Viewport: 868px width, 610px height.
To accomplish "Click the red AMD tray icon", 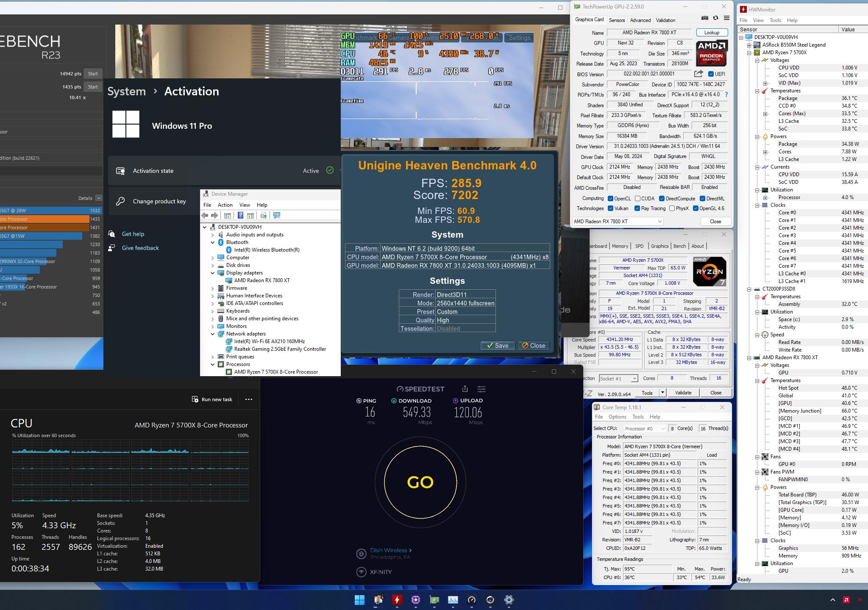I will pyautogui.click(x=846, y=600).
